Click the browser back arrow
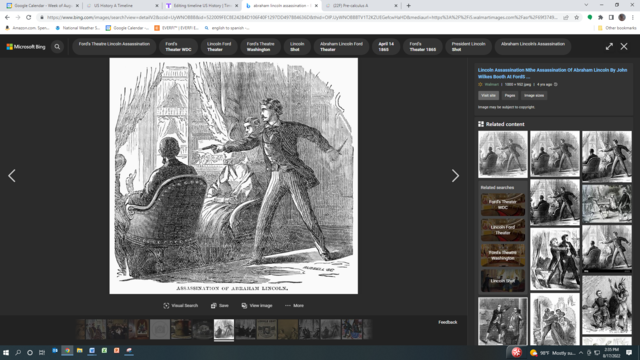Viewport: 640px width, 360px height. [7, 17]
